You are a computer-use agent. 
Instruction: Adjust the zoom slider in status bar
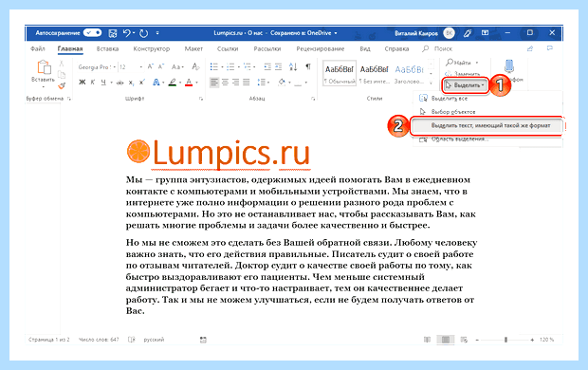point(505,340)
